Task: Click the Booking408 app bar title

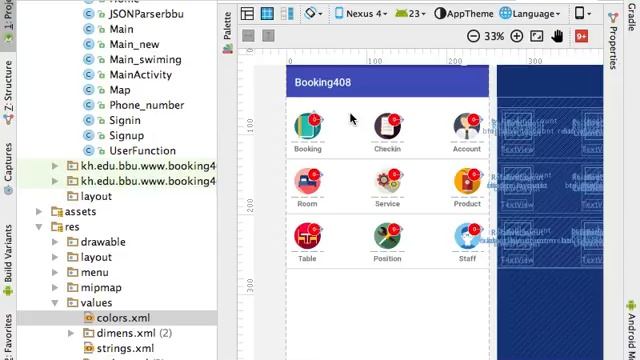Action: point(323,82)
